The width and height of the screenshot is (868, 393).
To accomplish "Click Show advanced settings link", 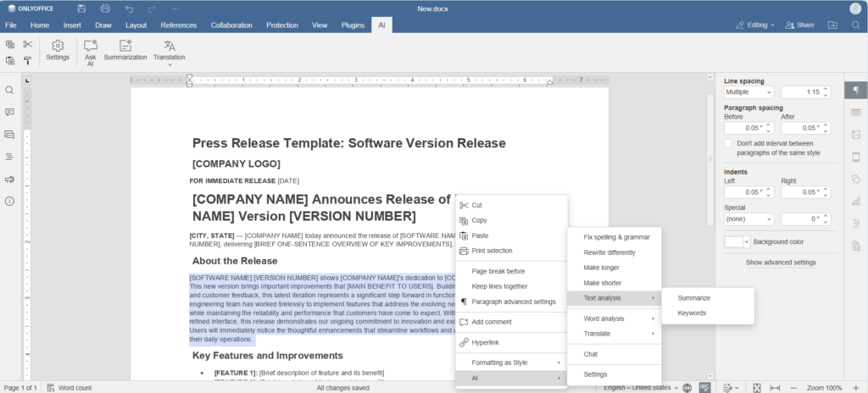I will [781, 263].
